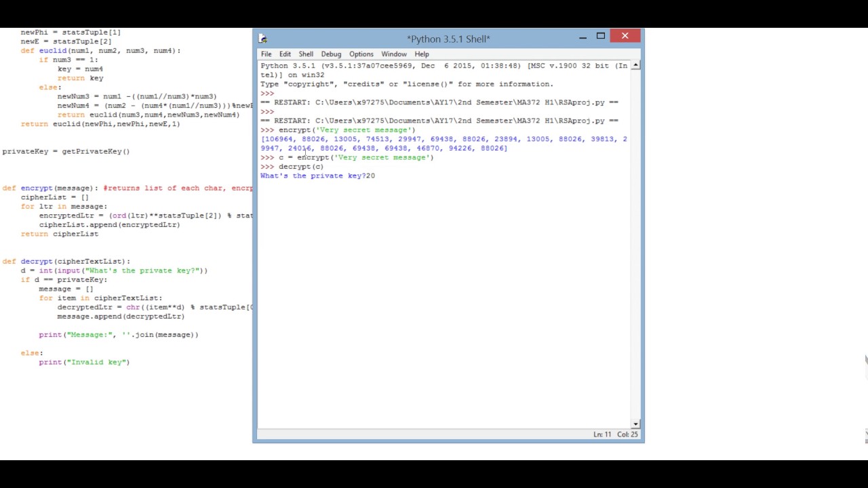The height and width of the screenshot is (488, 868).
Task: Click the shell scrollbar up arrow
Action: click(635, 66)
